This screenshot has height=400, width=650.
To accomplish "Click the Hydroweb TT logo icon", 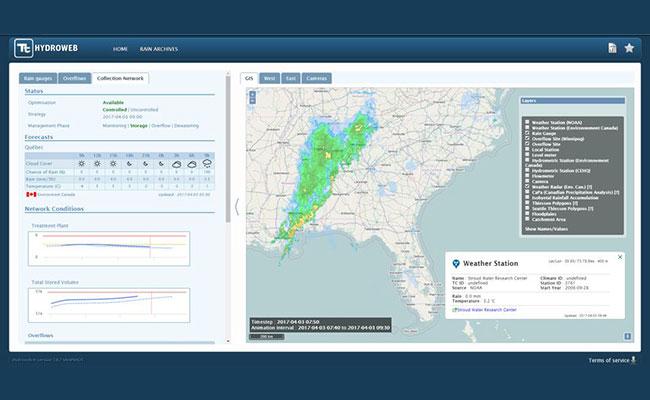I will tap(23, 48).
